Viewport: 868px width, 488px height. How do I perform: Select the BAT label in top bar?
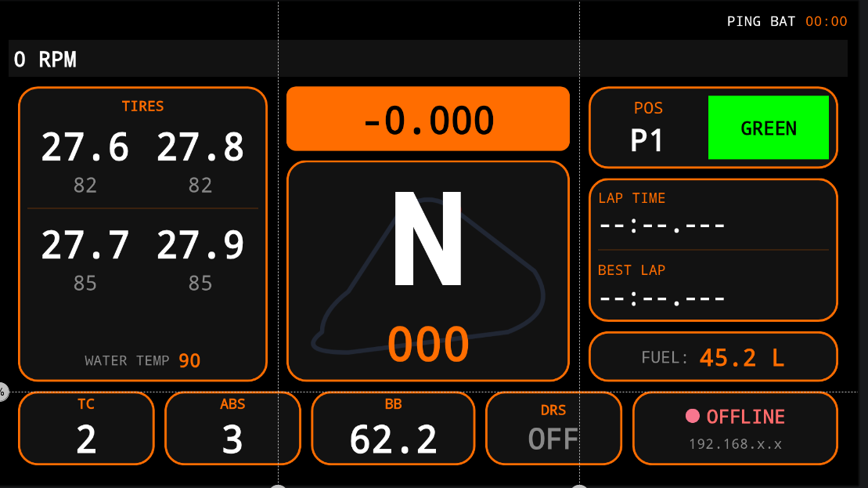(x=783, y=22)
